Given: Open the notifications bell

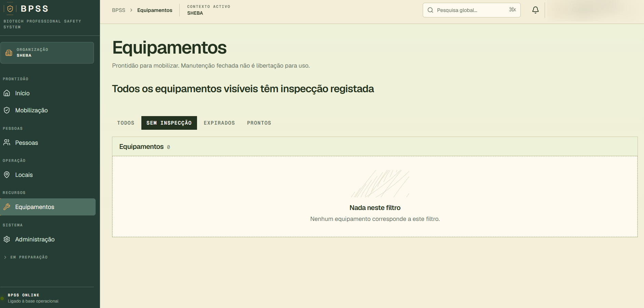Looking at the screenshot, I should [x=535, y=10].
